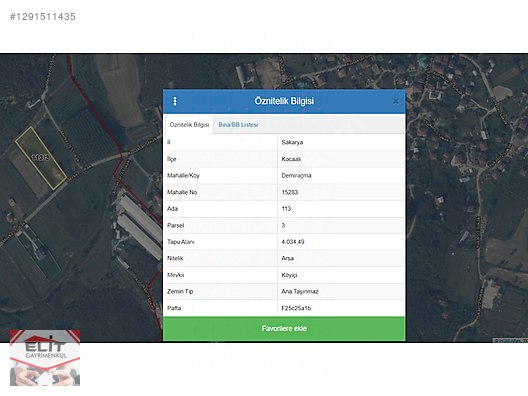The image size is (528, 396).
Task: Click the Elit Gayrimenkul logo
Action: (45, 358)
